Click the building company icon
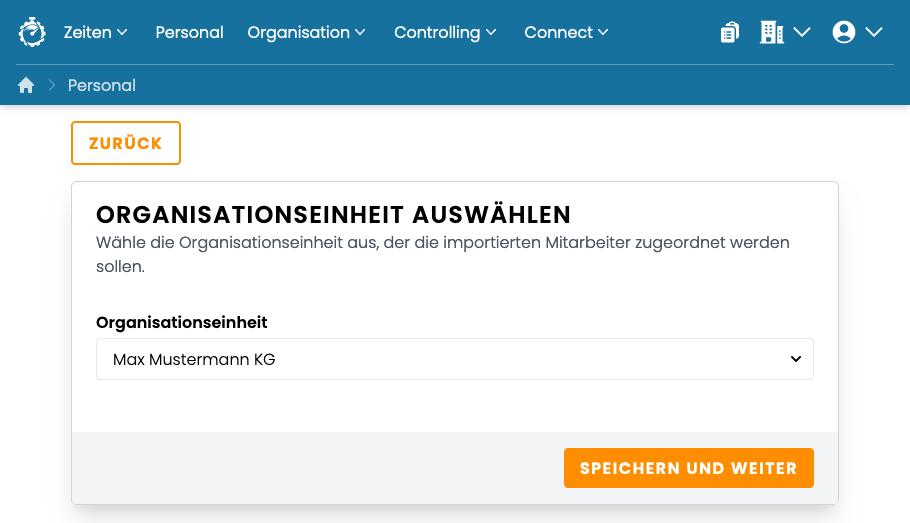This screenshot has width=910, height=523. tap(772, 33)
